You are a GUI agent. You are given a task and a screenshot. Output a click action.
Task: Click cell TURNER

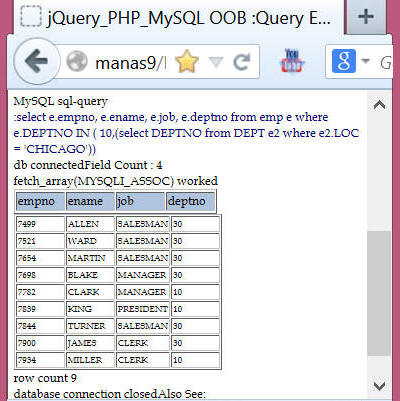(x=90, y=326)
